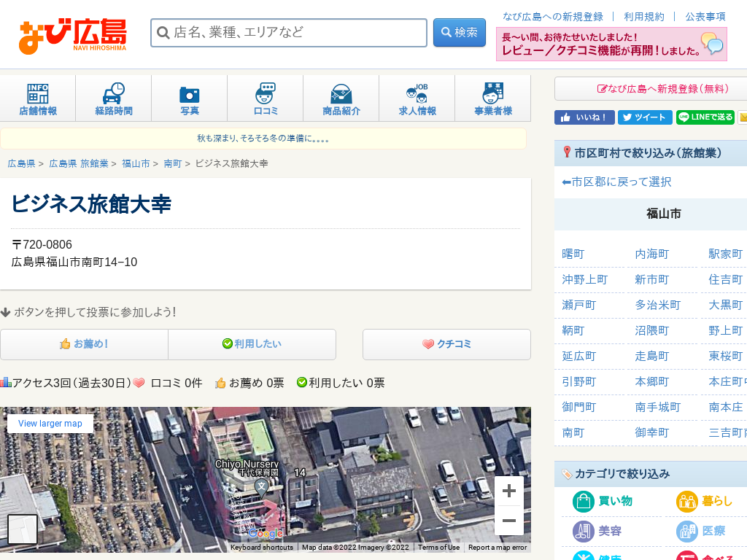Switch map layer via corner thumbnail

[x=23, y=529]
